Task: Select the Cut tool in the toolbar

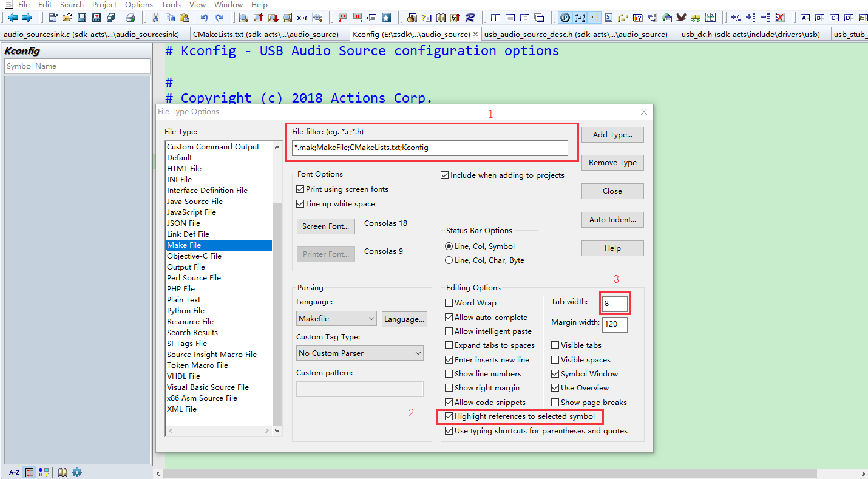Action: pos(156,18)
